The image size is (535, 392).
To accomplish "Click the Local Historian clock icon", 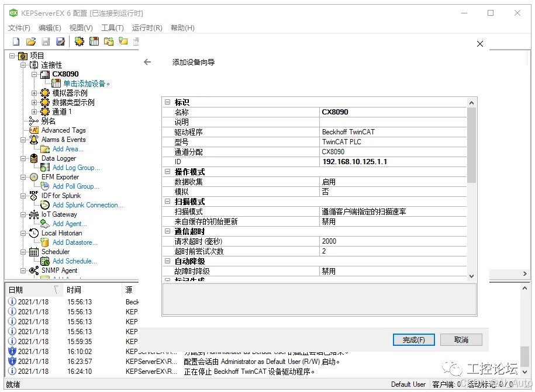I will tap(34, 233).
